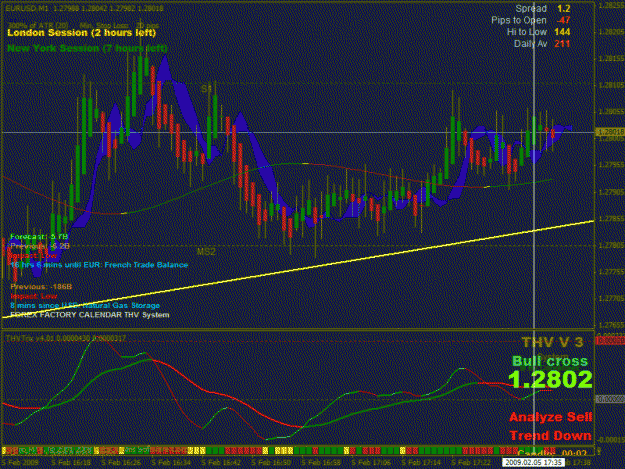Image resolution: width=625 pixels, height=469 pixels.
Task: Click the Candle 00:02 timer text
Action: 552,453
